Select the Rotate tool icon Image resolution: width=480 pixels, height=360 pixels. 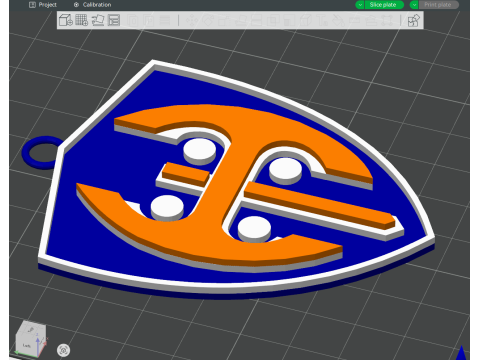pyautogui.click(x=208, y=20)
